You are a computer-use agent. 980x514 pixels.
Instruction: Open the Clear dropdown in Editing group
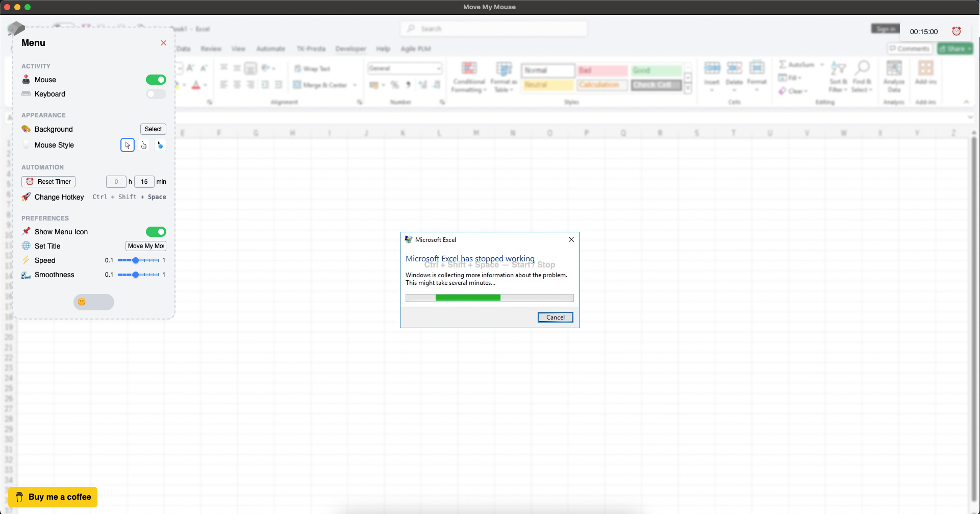pyautogui.click(x=793, y=91)
